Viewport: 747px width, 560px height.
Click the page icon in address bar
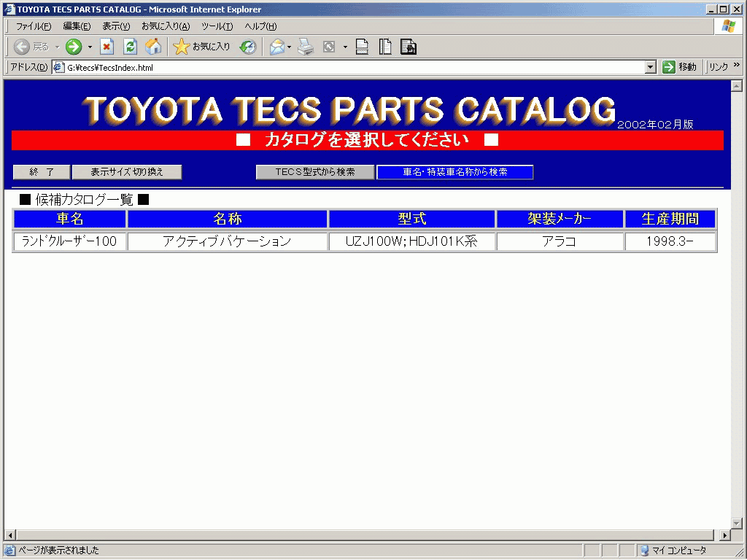click(59, 67)
